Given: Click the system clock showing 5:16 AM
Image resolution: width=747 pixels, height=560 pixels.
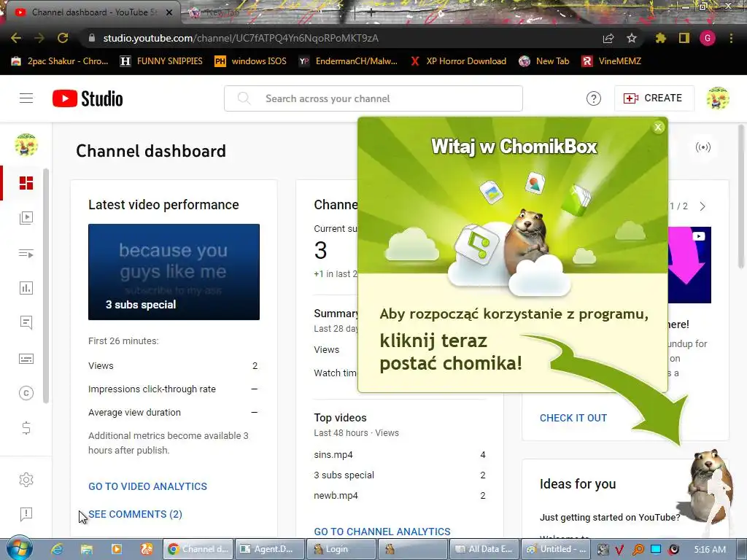Looking at the screenshot, I should 710,549.
